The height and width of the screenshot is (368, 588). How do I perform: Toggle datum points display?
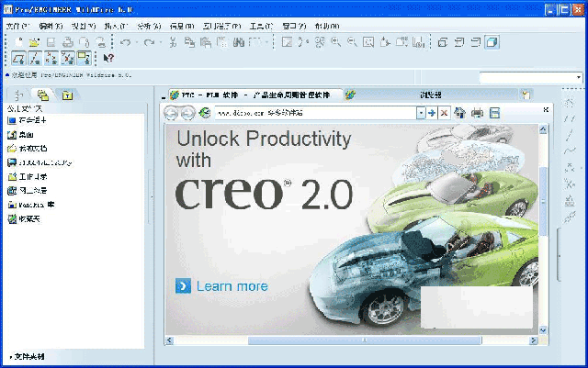coord(51,58)
